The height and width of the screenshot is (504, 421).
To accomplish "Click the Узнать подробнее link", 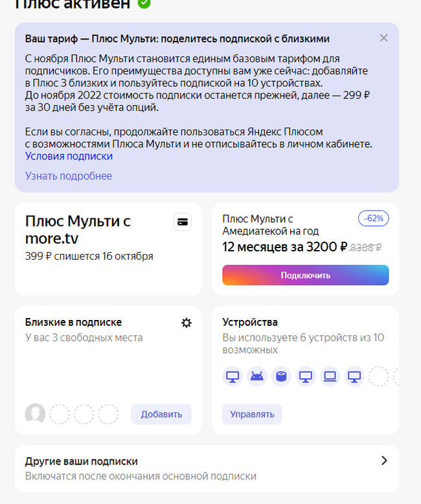I will pyautogui.click(x=69, y=176).
